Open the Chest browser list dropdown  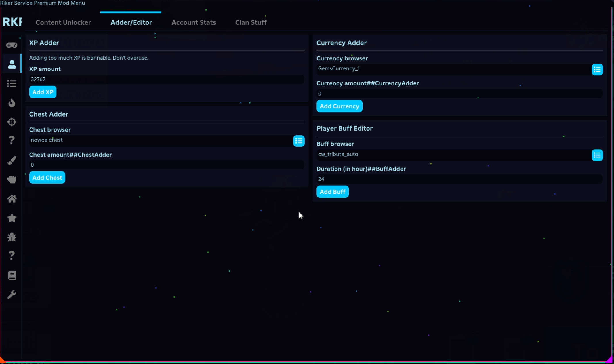299,141
